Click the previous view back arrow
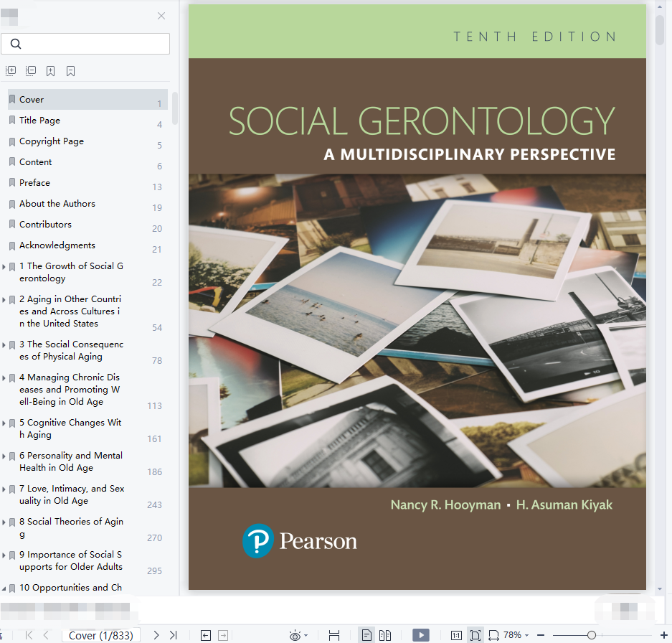The image size is (672, 643). point(206,635)
